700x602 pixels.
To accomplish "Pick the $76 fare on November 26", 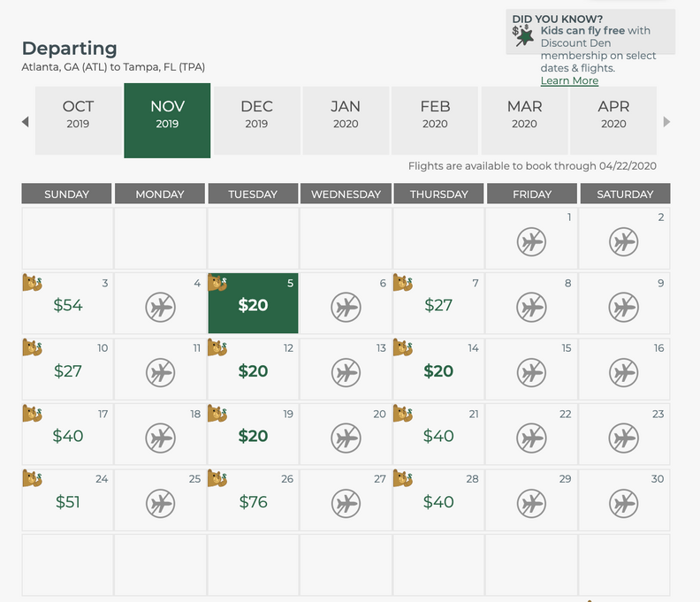I will pyautogui.click(x=253, y=502).
